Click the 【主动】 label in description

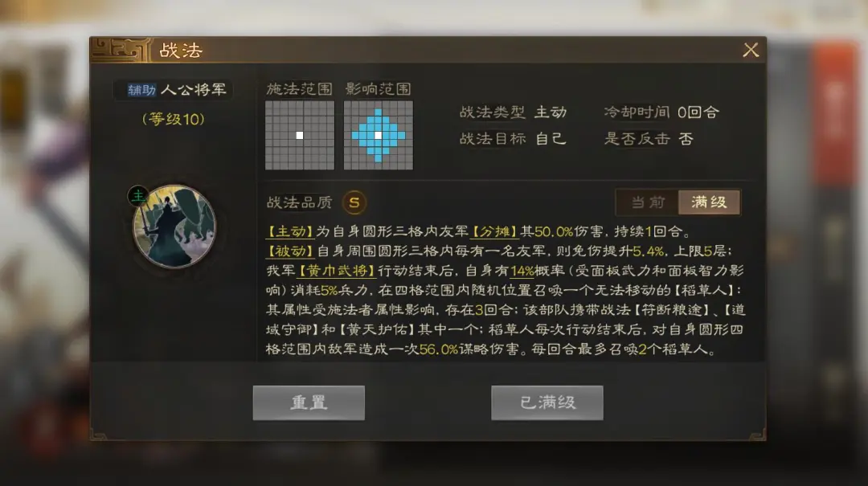click(x=291, y=231)
